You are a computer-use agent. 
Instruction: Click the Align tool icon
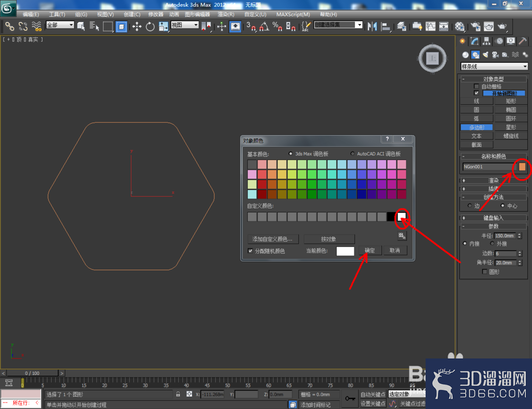pos(385,26)
